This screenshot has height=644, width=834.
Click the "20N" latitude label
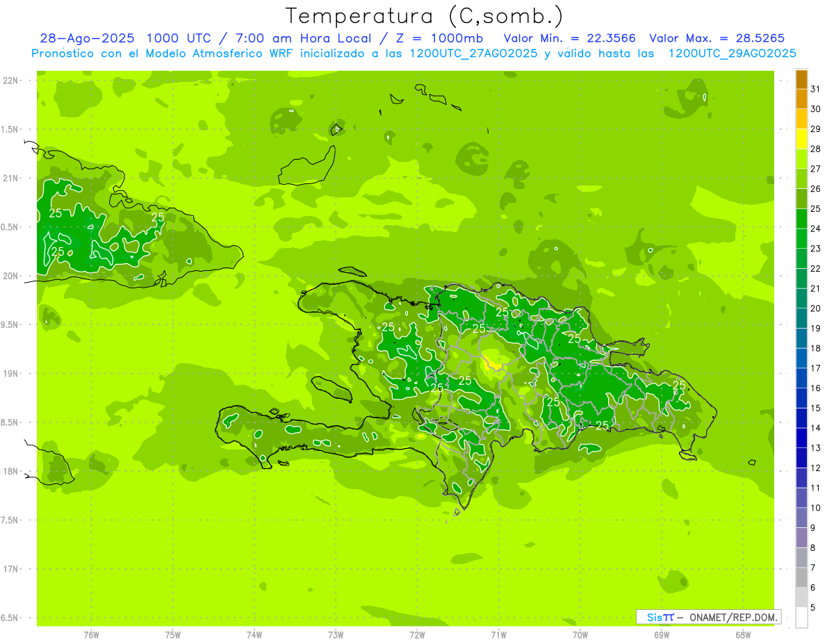(12, 276)
